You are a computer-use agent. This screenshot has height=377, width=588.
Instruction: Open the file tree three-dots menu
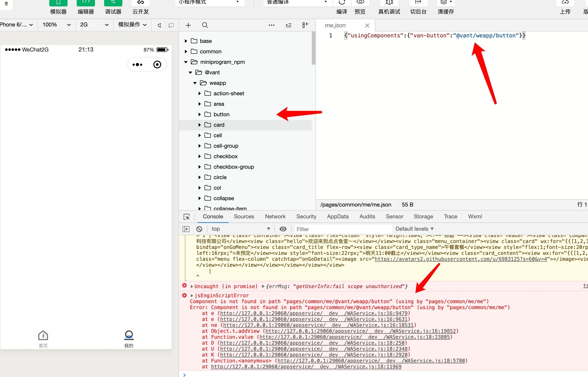pyautogui.click(x=271, y=25)
